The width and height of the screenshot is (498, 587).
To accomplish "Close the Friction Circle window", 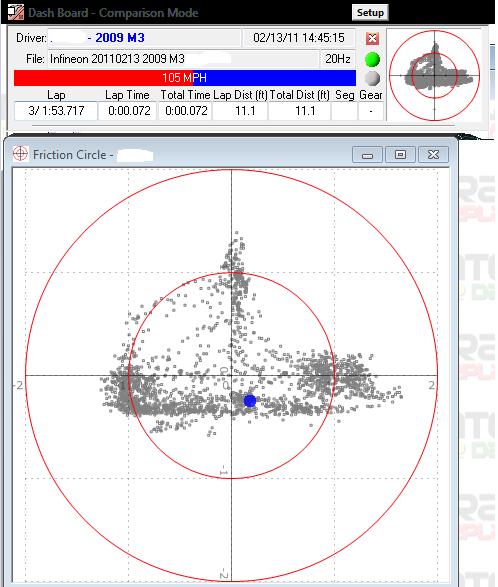I will (433, 155).
